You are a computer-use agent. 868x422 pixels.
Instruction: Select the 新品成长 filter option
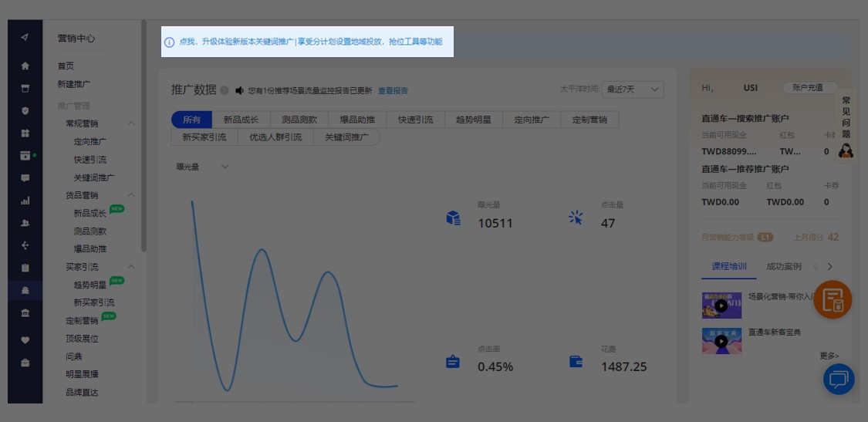241,120
